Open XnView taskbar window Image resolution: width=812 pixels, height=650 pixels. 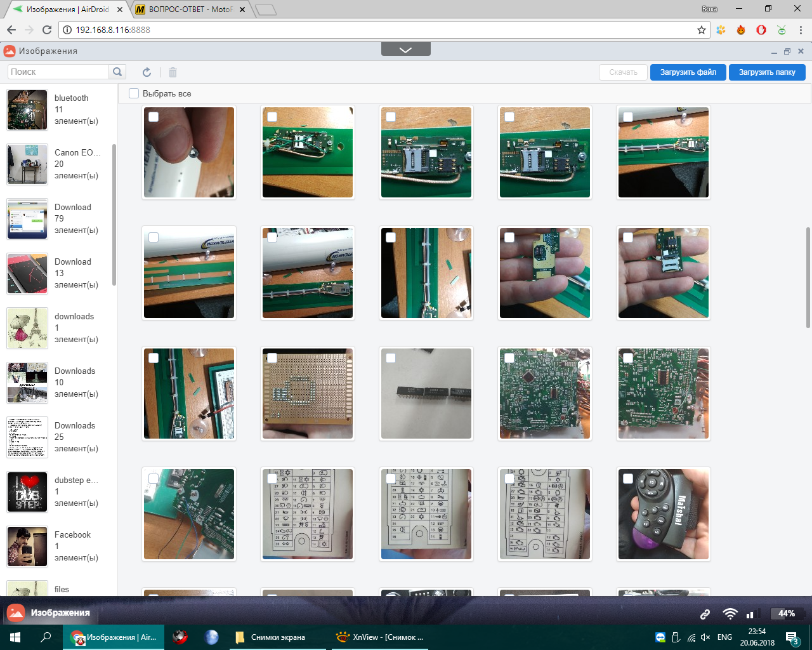pos(381,637)
